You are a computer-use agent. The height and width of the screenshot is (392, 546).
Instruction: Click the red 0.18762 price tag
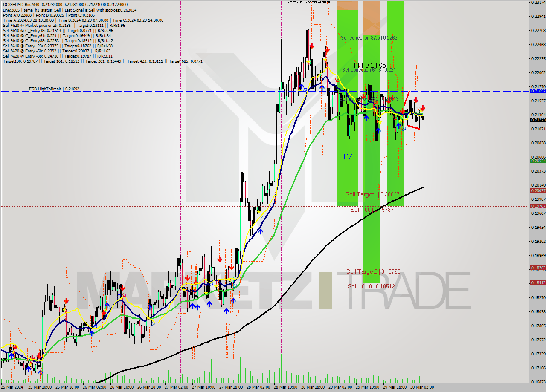(537, 268)
